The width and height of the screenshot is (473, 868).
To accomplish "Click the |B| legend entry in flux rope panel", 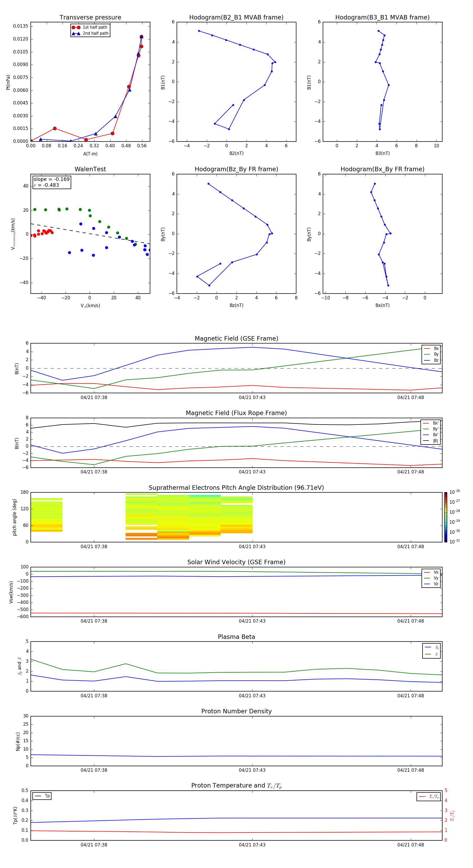I will pyautogui.click(x=431, y=441).
